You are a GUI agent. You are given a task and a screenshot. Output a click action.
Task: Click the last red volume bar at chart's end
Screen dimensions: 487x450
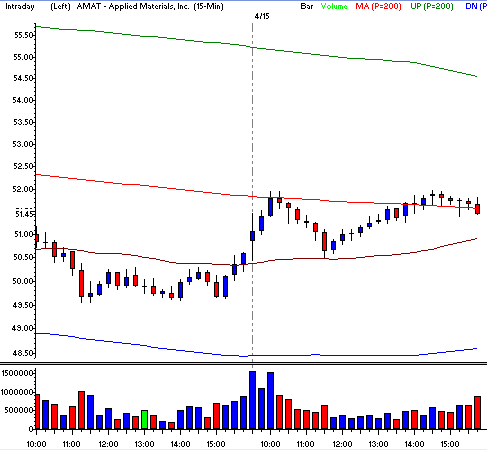click(x=477, y=412)
